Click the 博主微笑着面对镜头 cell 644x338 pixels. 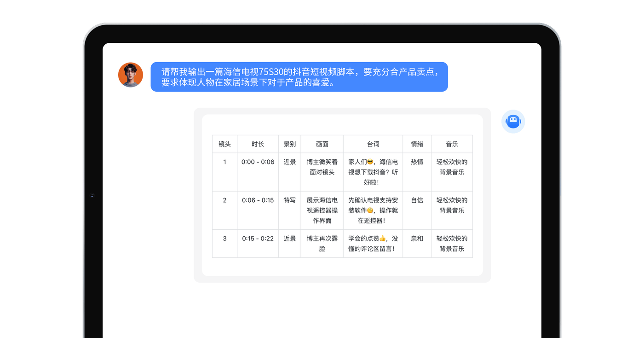(x=322, y=172)
